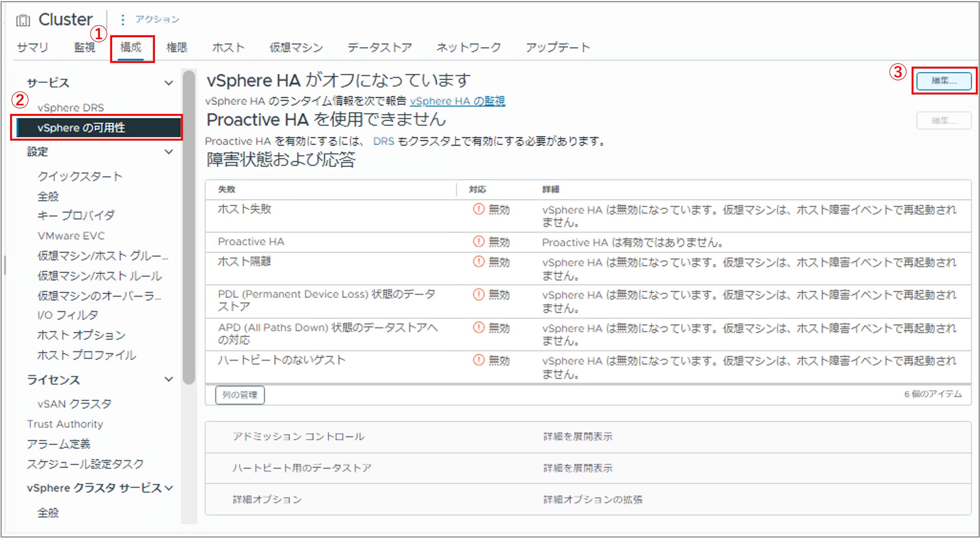This screenshot has width=980, height=539.
Task: Collapse the サービス section chevron
Action: click(x=169, y=83)
